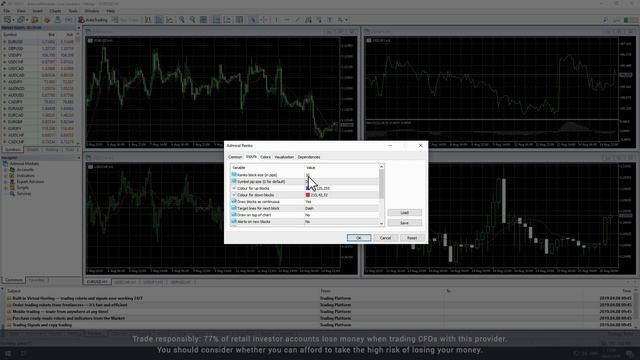Switch to the Dependencies tab in dialog
Screen dimensions: 640x360
pyautogui.click(x=309, y=157)
